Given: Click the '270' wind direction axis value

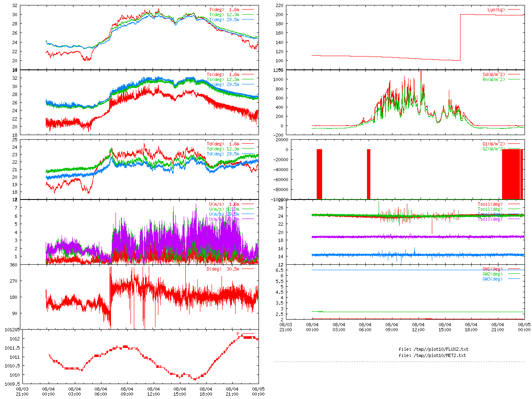Looking at the screenshot, I should (14, 281).
